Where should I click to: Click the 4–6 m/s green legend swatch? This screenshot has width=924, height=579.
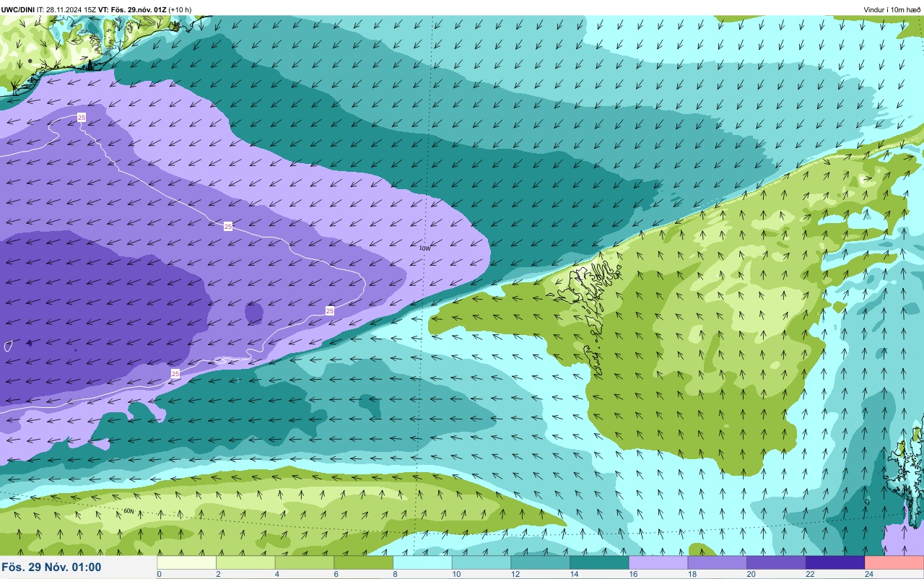click(305, 562)
